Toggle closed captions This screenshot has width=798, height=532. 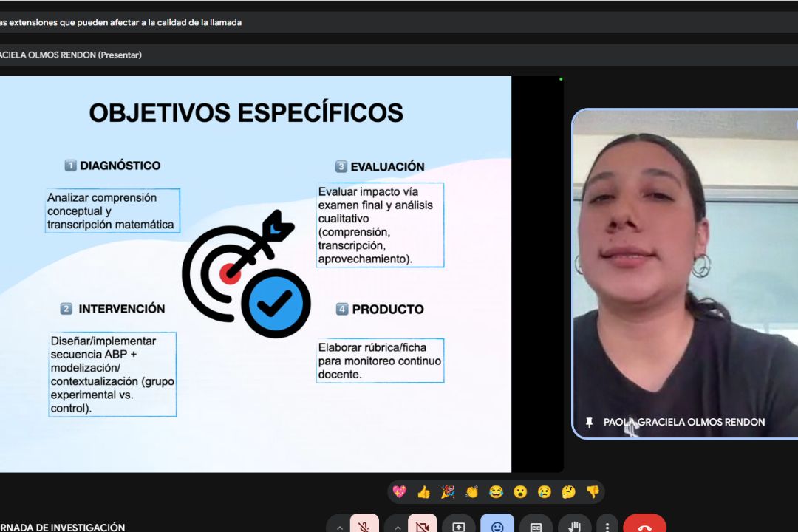536,525
